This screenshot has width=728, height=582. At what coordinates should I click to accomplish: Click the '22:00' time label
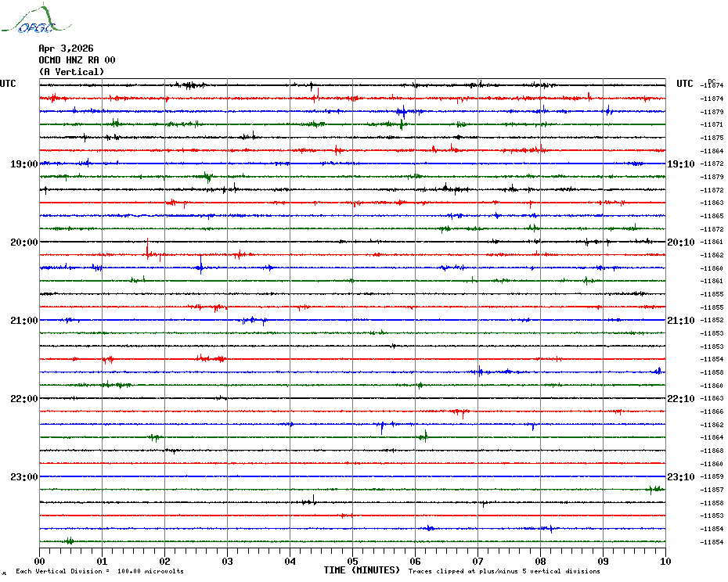point(24,399)
